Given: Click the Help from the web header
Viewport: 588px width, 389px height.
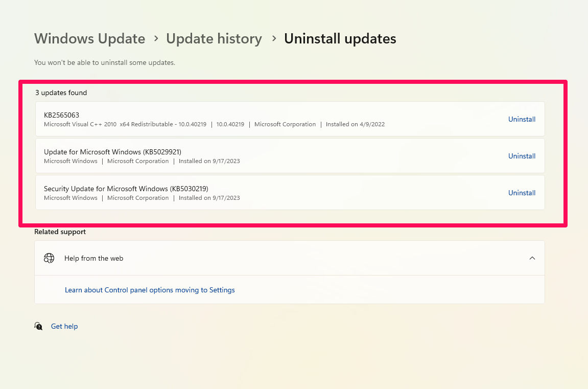Looking at the screenshot, I should coord(93,258).
